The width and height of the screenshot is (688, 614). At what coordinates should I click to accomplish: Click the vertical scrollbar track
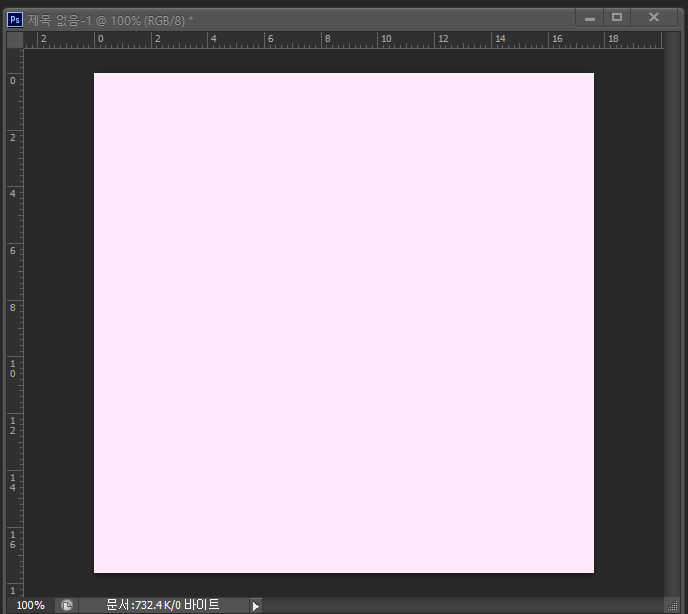click(672, 314)
